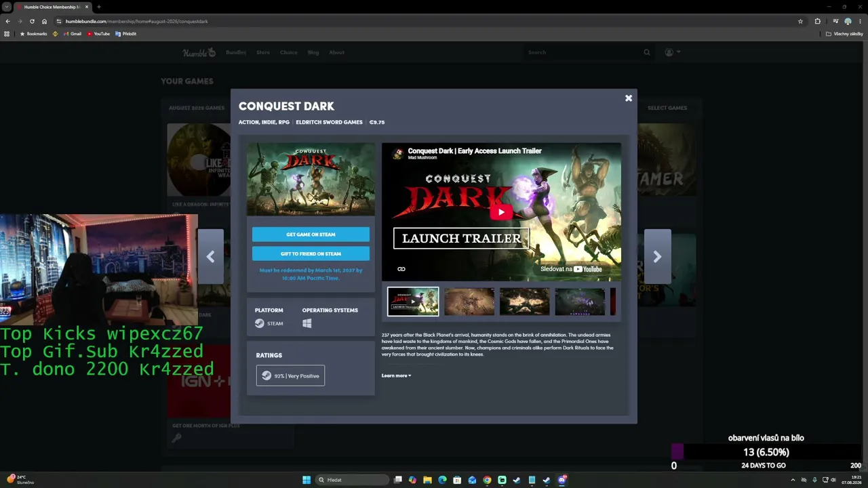Open the media control icon in toolbar

coord(835,21)
